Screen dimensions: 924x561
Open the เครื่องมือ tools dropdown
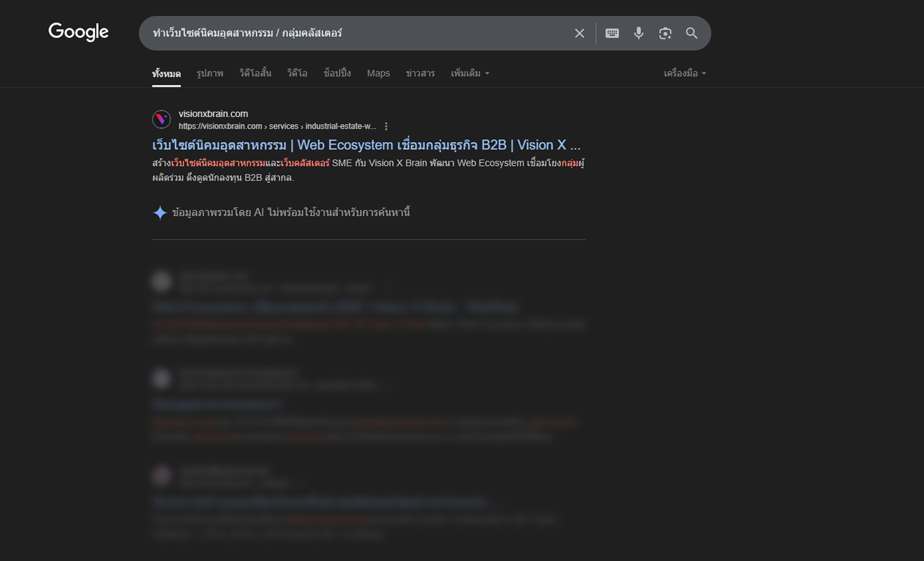tap(685, 73)
